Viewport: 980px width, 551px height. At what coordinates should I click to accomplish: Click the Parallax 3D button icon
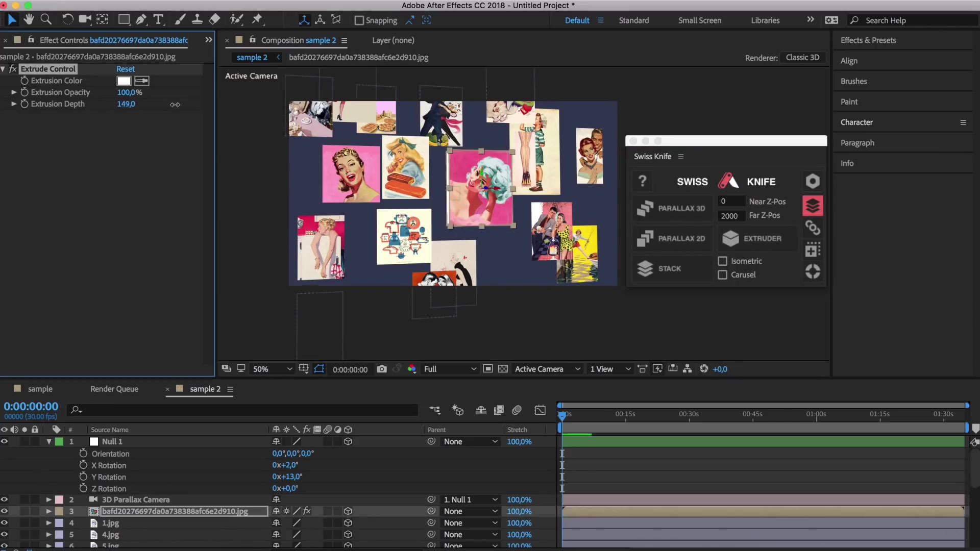pyautogui.click(x=645, y=208)
